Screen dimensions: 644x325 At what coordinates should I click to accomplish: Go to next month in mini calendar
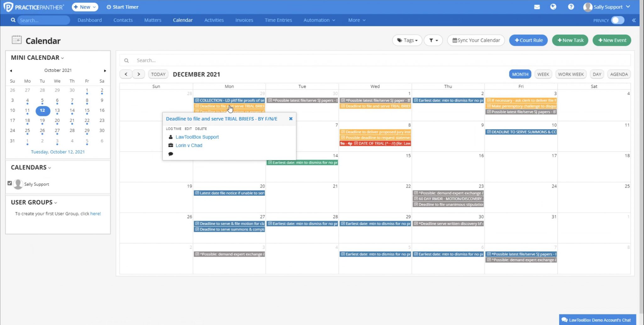tap(105, 71)
